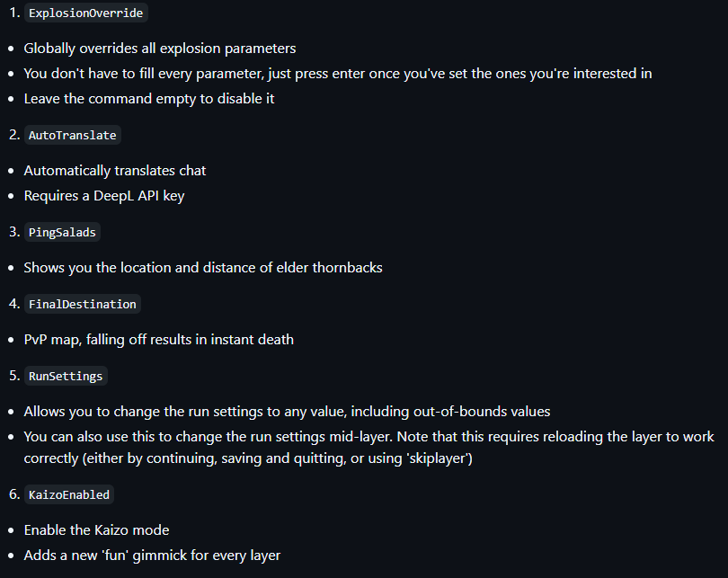Click the KaizoEnabled code label
This screenshot has height=578, width=728.
[x=69, y=494]
